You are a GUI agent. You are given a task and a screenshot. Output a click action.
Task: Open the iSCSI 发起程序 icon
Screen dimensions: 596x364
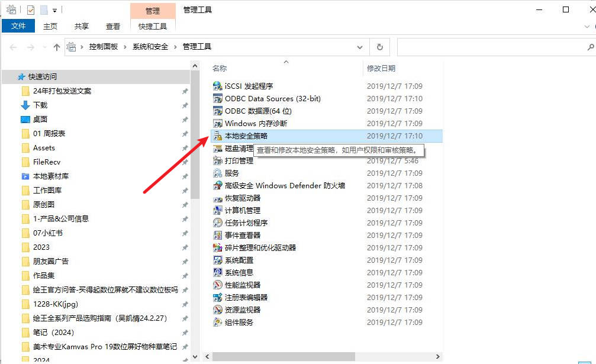(x=217, y=86)
